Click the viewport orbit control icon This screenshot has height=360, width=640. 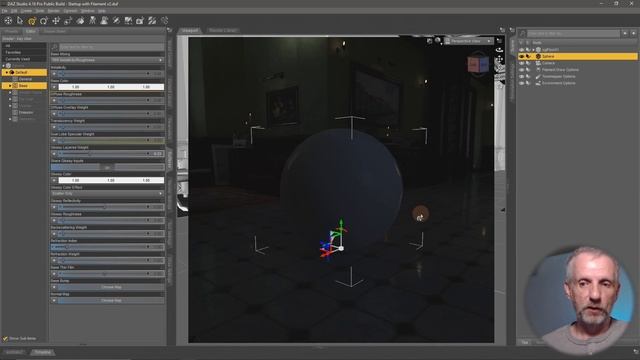pos(499,50)
